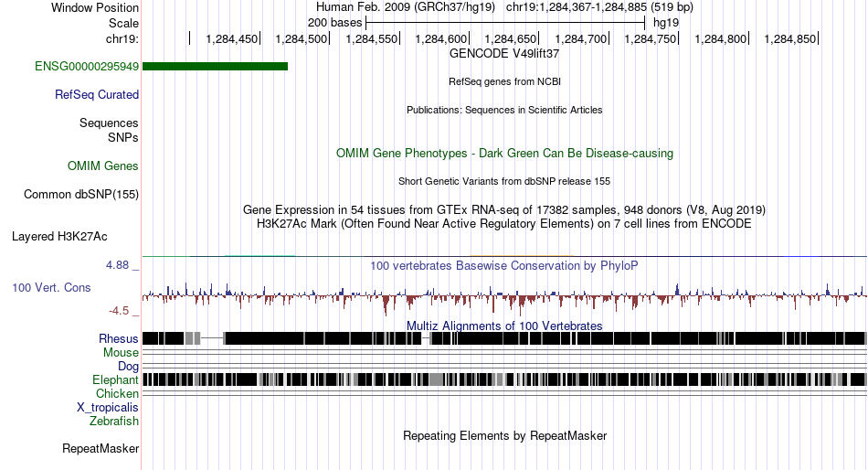Select the X_tropicalis alignment label
The height and width of the screenshot is (470, 868).
[x=108, y=408]
